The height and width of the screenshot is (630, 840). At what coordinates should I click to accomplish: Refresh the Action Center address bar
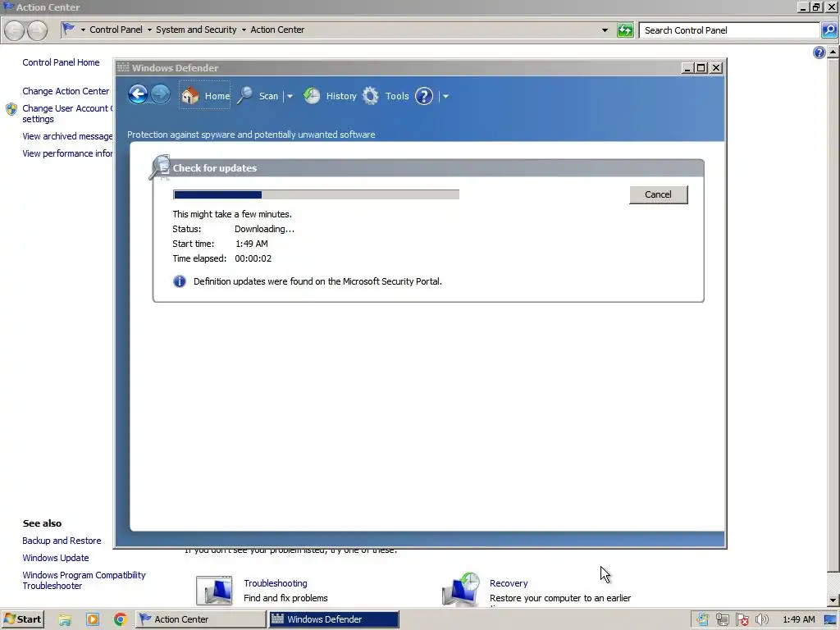pos(625,30)
